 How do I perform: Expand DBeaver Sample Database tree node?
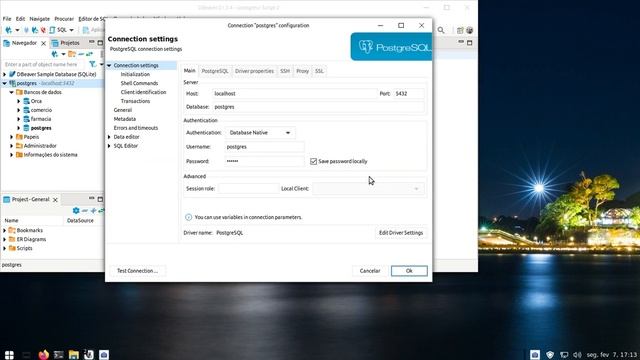[x=4, y=74]
